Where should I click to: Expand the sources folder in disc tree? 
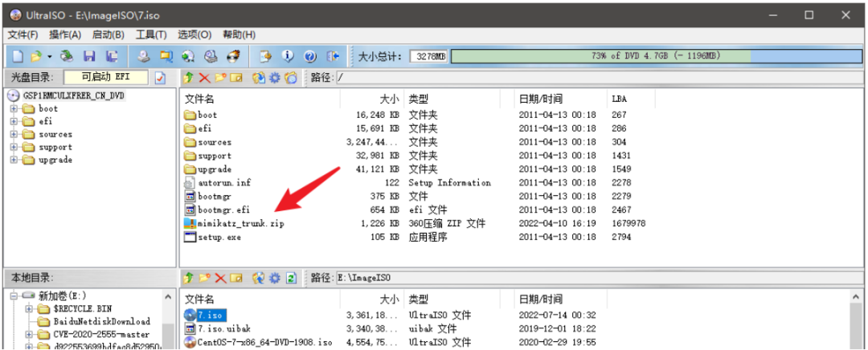pyautogui.click(x=14, y=134)
